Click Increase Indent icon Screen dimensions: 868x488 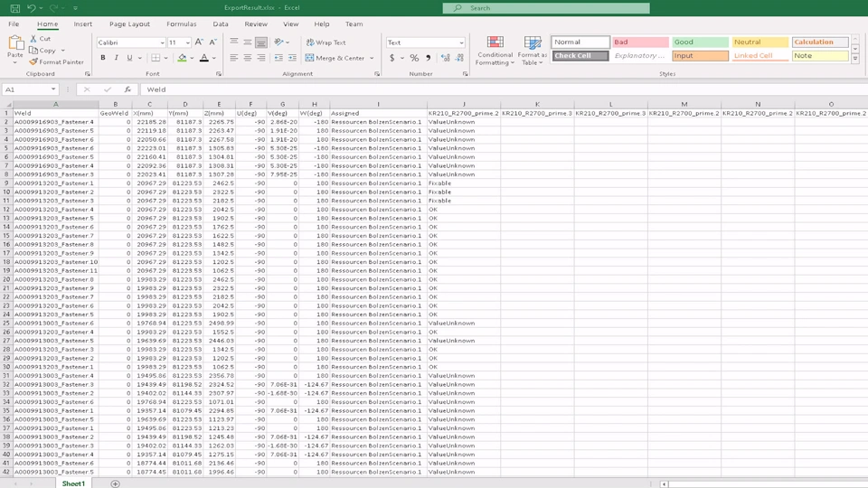(x=292, y=58)
